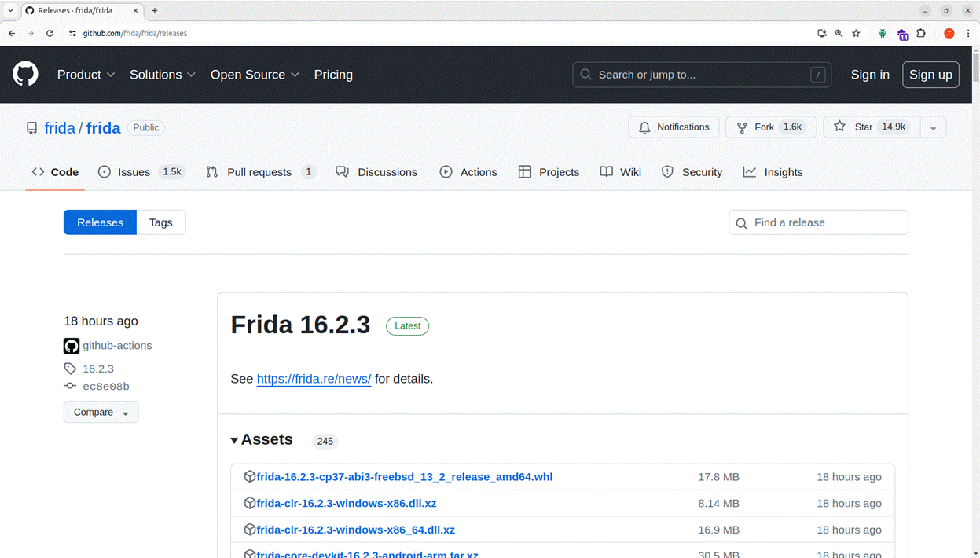Click Sign in
Image resolution: width=980 pixels, height=558 pixels.
[870, 75]
